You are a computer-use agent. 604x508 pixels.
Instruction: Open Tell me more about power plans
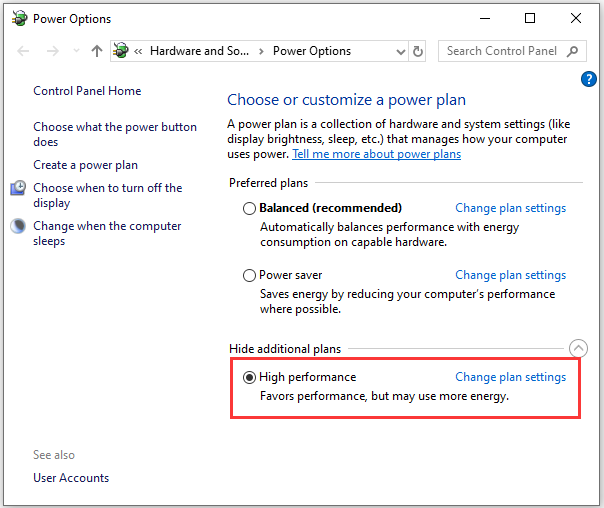pyautogui.click(x=376, y=154)
